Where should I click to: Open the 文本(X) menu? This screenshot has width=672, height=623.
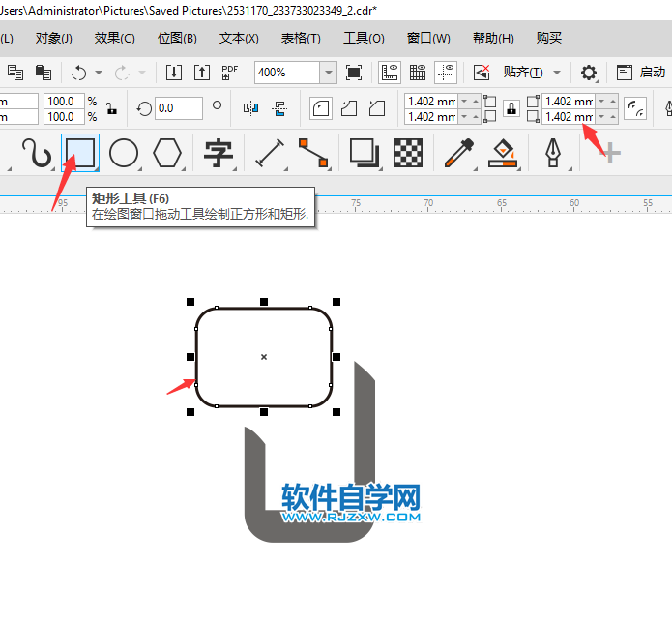pos(239,38)
